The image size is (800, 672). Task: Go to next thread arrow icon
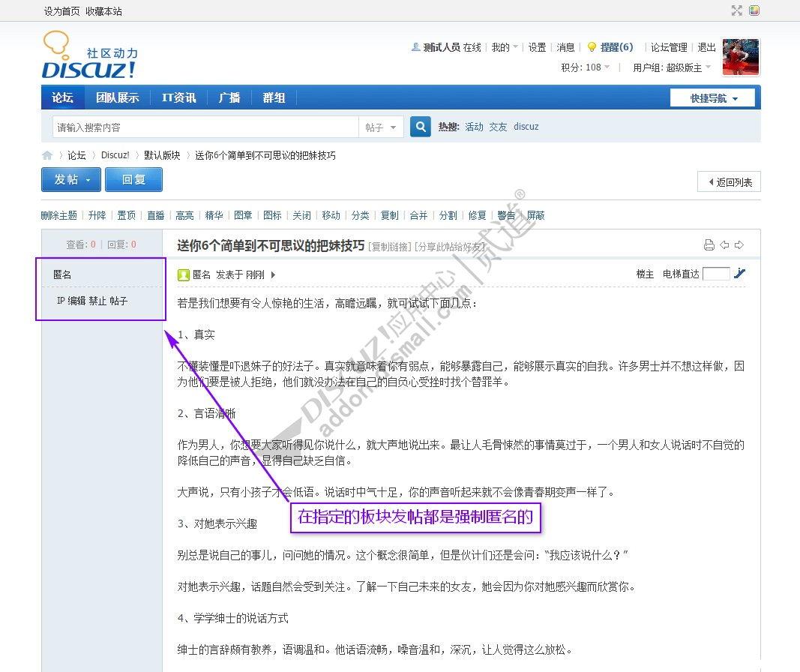coord(739,245)
